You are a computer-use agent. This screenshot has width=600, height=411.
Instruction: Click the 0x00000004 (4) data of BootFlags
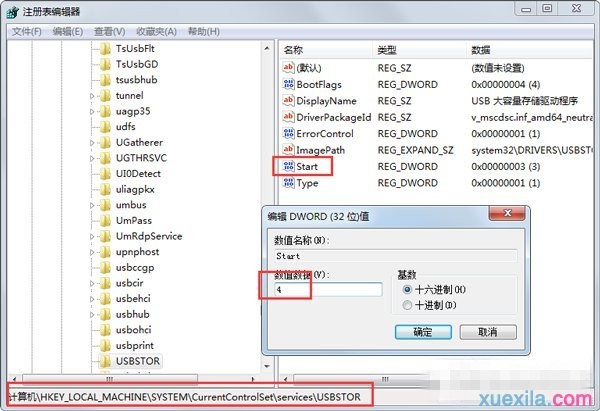point(505,84)
